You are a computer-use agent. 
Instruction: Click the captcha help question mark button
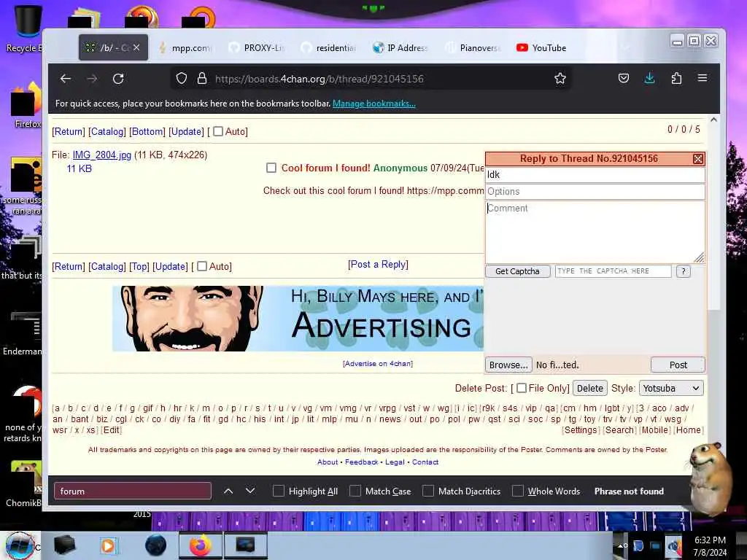[x=683, y=271]
